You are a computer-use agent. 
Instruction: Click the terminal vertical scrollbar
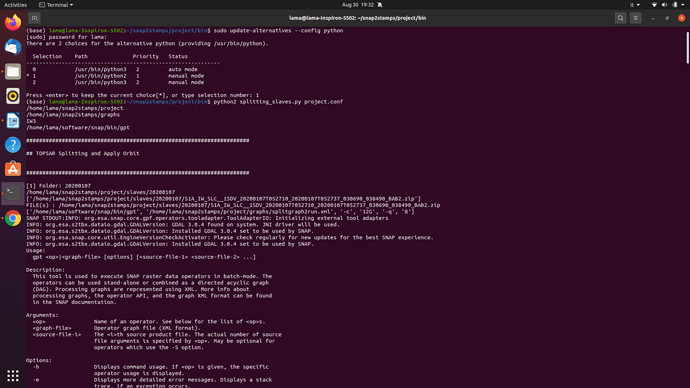tap(687, 48)
